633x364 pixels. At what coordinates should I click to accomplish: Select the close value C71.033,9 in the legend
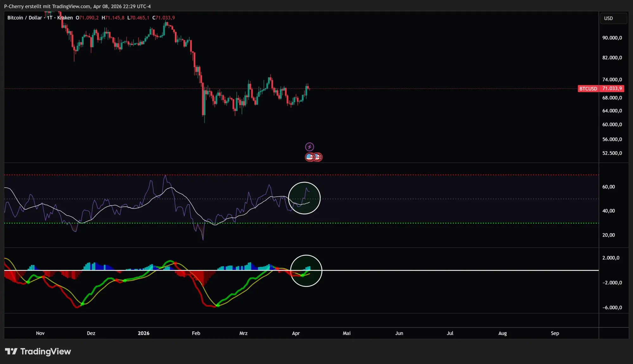(163, 18)
